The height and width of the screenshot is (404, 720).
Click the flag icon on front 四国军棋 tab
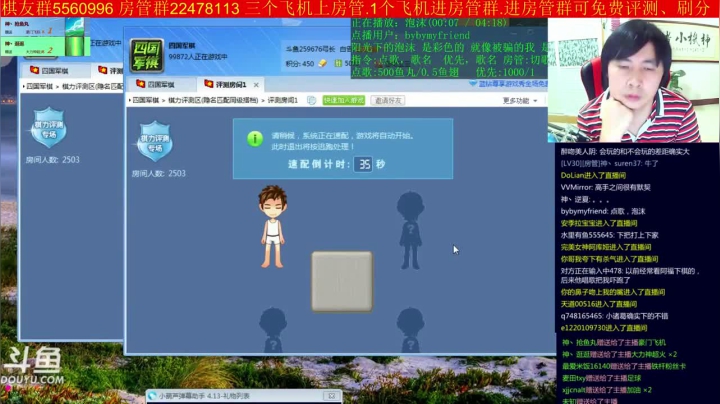(x=141, y=84)
